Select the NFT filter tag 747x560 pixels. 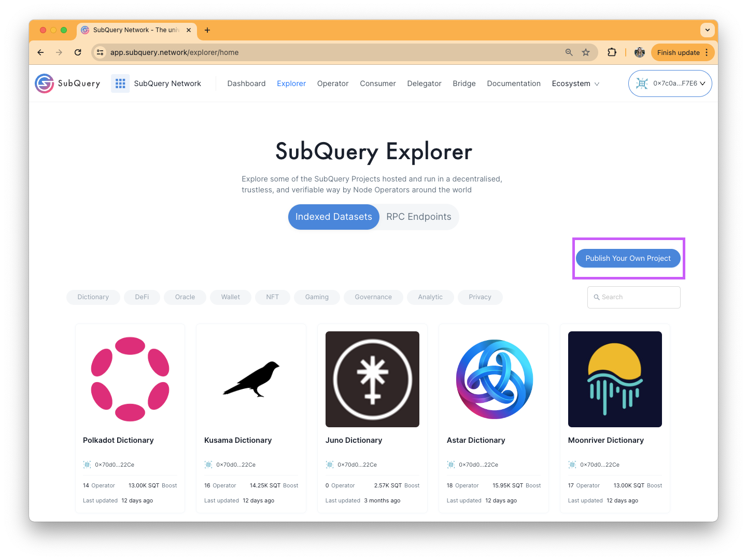pos(273,297)
